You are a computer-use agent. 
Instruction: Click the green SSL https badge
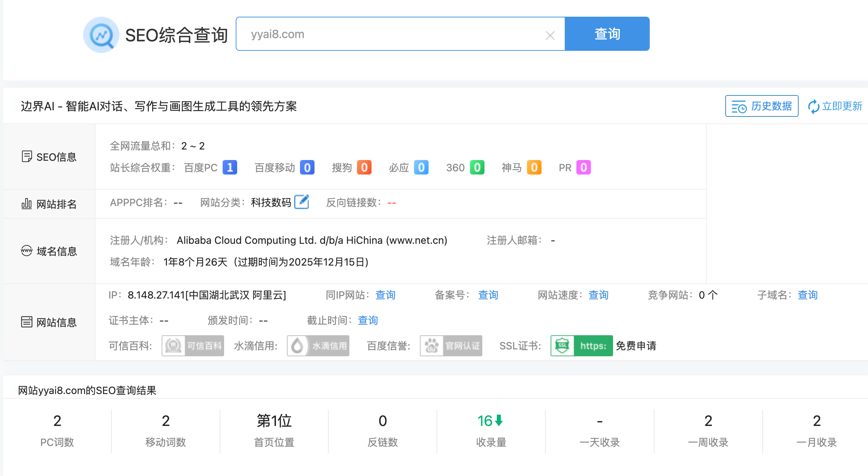pos(581,346)
